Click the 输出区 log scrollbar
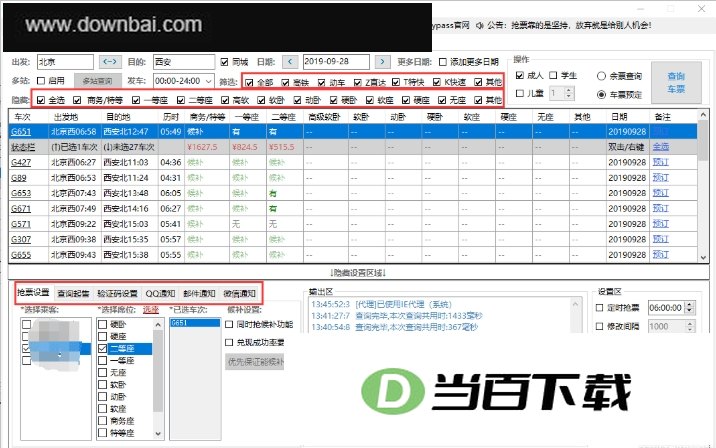Screen dimensions: 716x448 [575, 315]
